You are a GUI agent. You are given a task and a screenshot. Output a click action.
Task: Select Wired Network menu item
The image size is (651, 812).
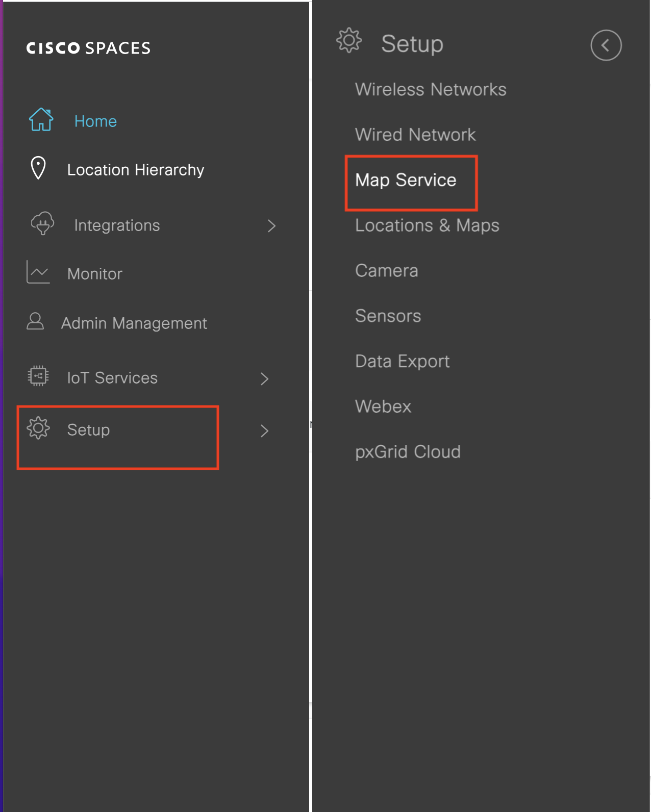coord(415,135)
